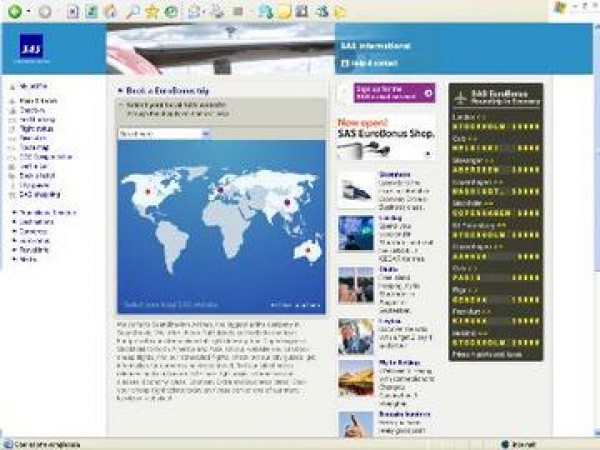Screen dimensions: 600x450
Task: Open the Back button's history dropdown arrow
Action: (29, 11)
